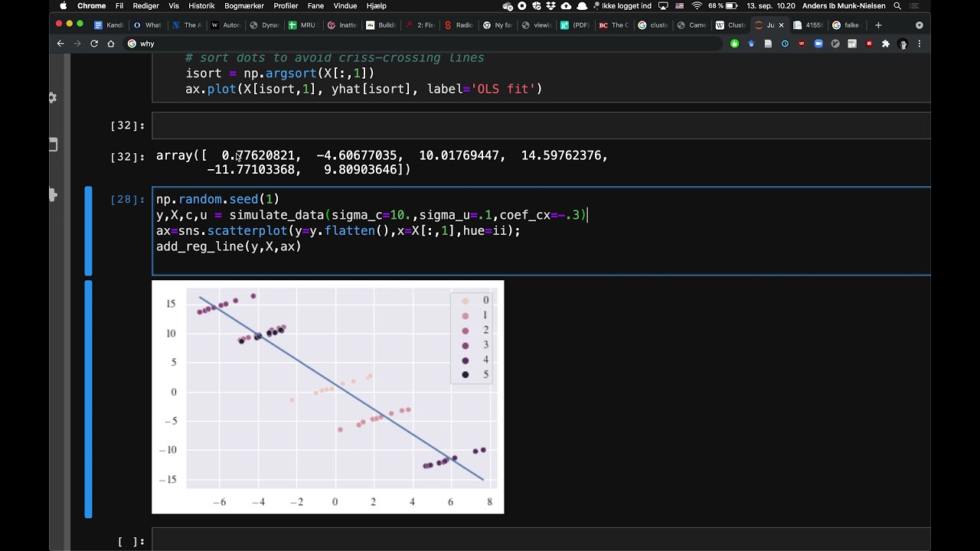Viewport: 980px width, 551px height.
Task: Switch to the '4155' tab
Action: pyautogui.click(x=808, y=25)
